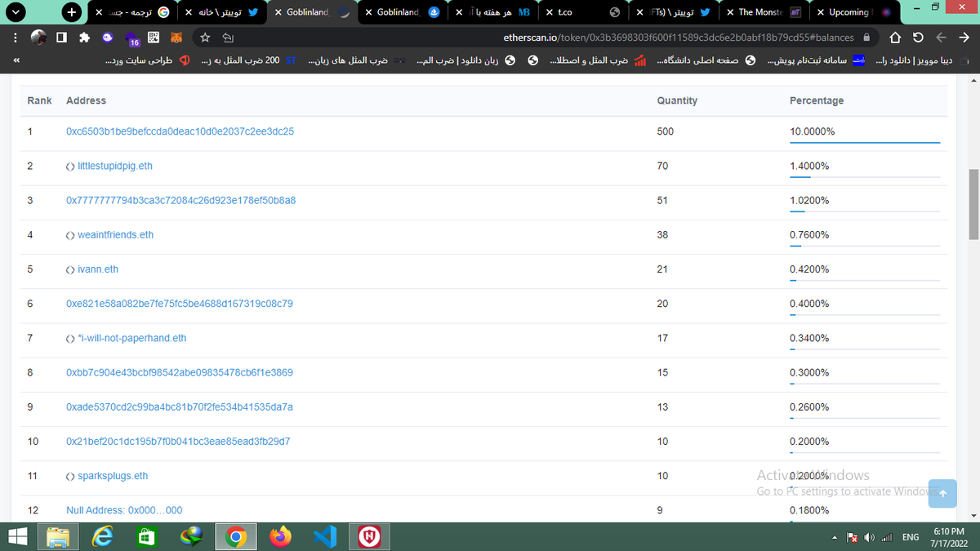This screenshot has height=551, width=980.
Task: Open address 0xbb7c904e43bcbf98542abe09835478cb6f1e3869
Action: click(x=180, y=372)
